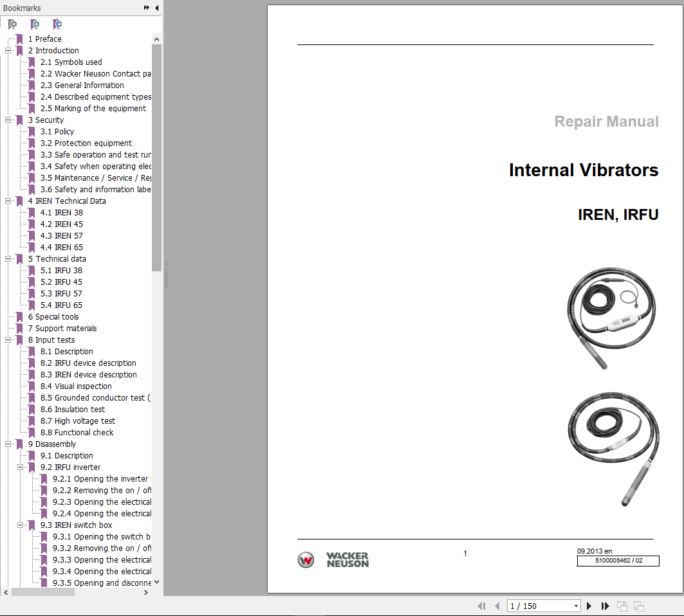The width and height of the screenshot is (684, 616).
Task: Open the page number dropdown
Action: click(577, 606)
